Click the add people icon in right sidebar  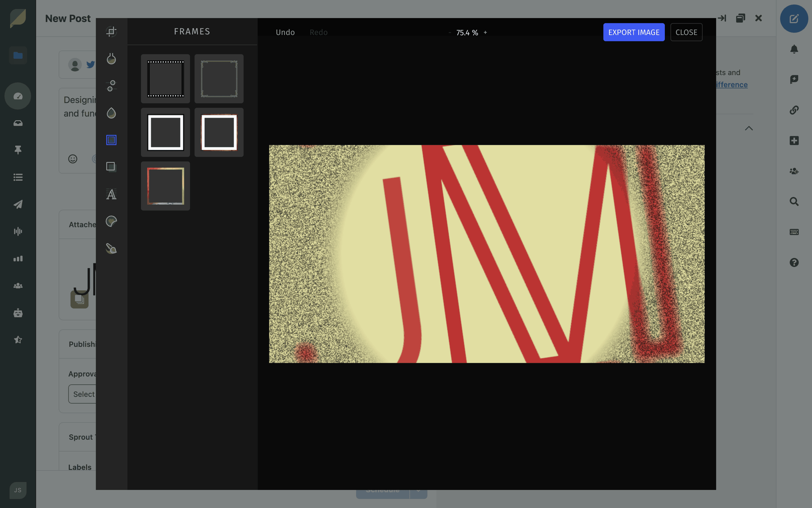pyautogui.click(x=794, y=171)
